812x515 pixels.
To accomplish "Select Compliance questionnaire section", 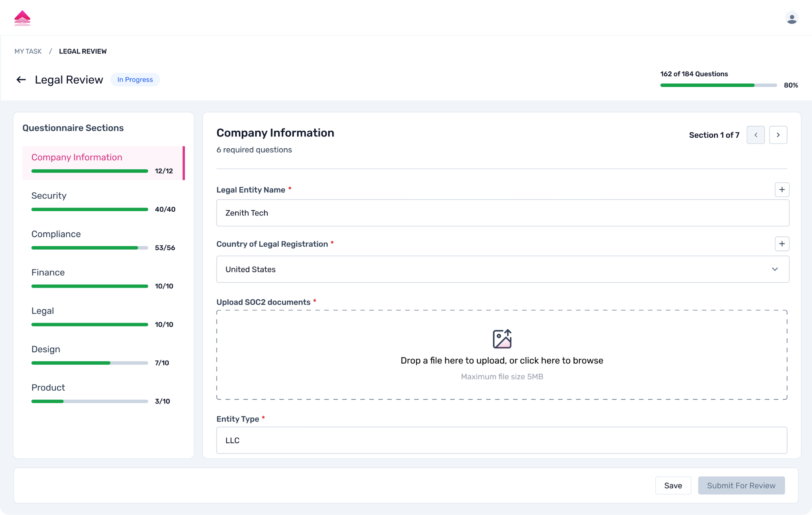I will click(x=56, y=234).
